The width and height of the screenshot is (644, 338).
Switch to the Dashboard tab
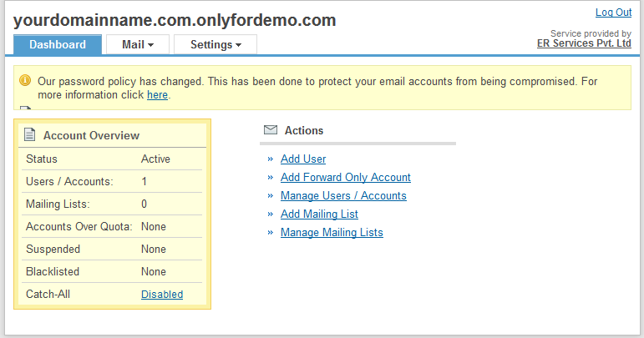[58, 44]
